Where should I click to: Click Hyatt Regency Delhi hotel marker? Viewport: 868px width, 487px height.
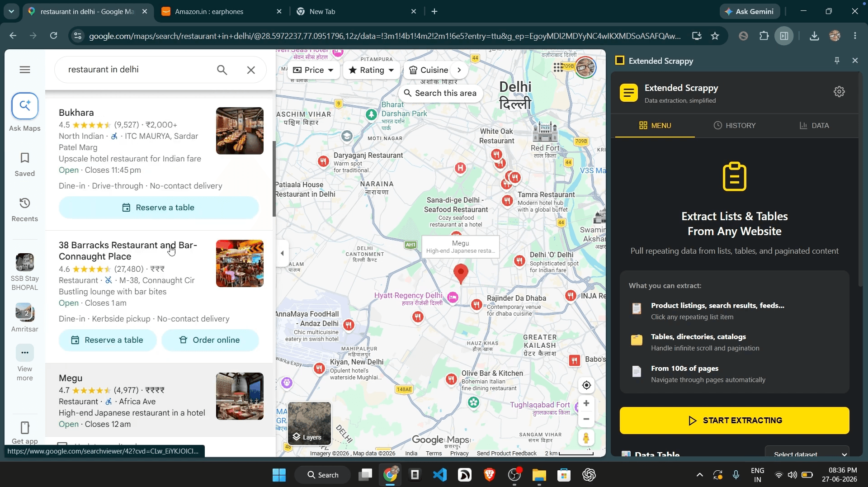[453, 297]
